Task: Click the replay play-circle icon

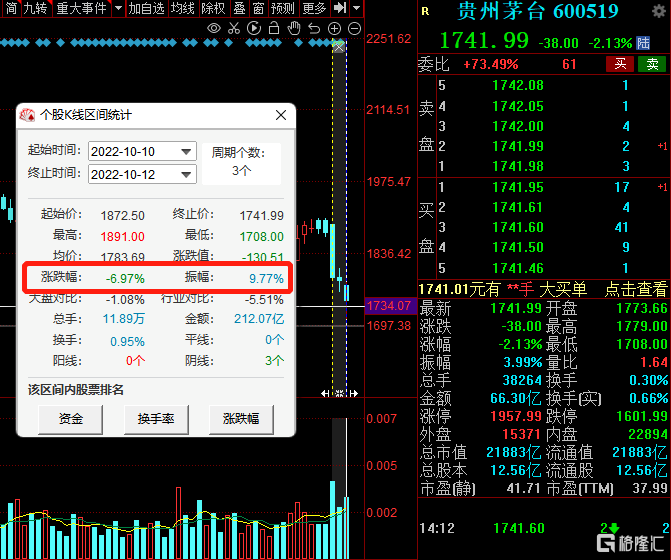Action: (x=254, y=29)
